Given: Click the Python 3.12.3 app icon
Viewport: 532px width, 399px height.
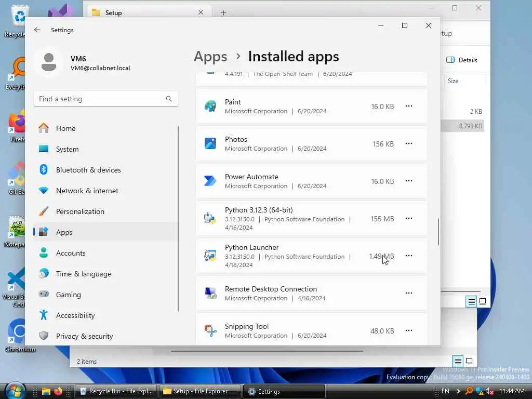Looking at the screenshot, I should (210, 218).
